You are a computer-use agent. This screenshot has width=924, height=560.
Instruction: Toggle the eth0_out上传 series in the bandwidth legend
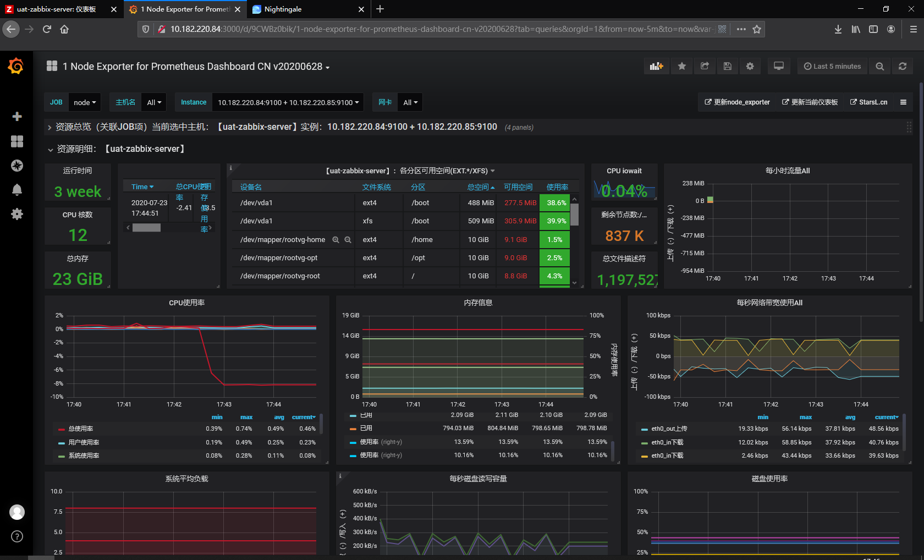669,429
